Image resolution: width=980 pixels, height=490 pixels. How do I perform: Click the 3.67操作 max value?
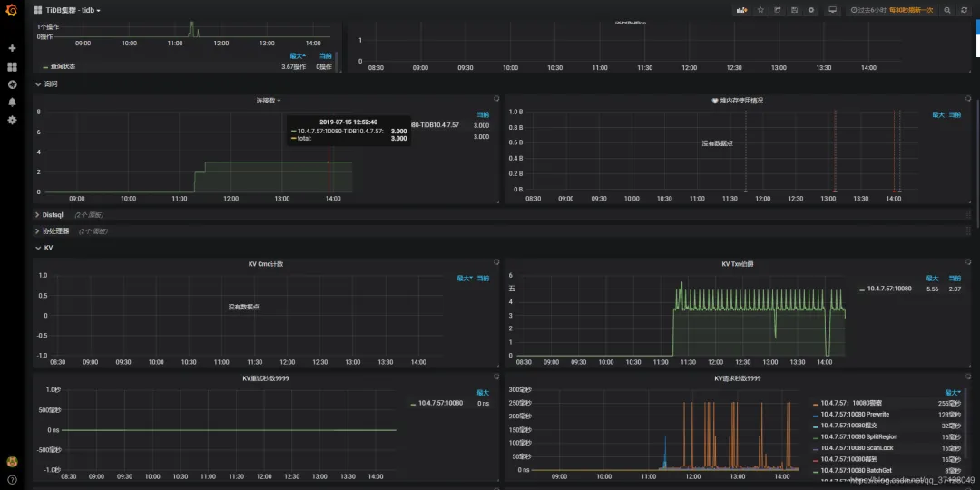point(294,66)
